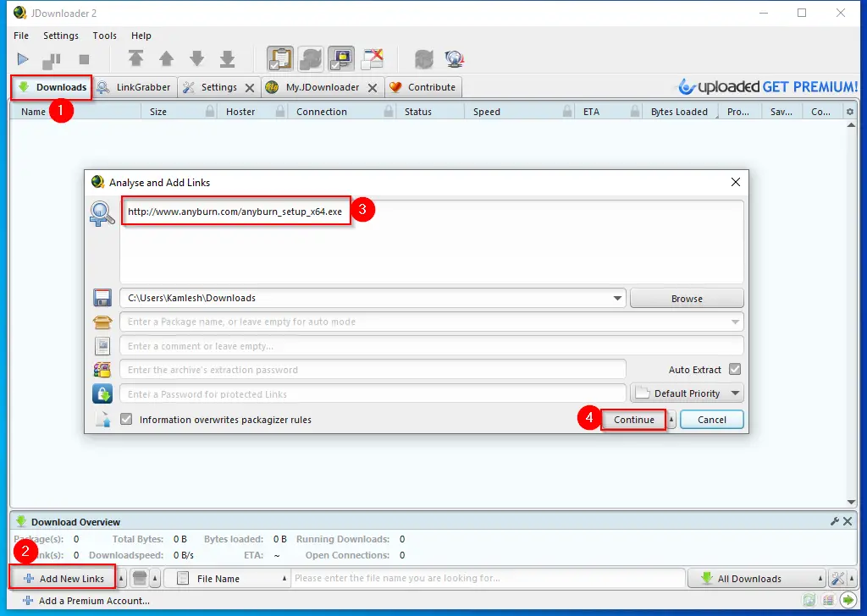This screenshot has height=616, width=867.
Task: Stop all downloads with the stop icon
Action: (x=84, y=59)
